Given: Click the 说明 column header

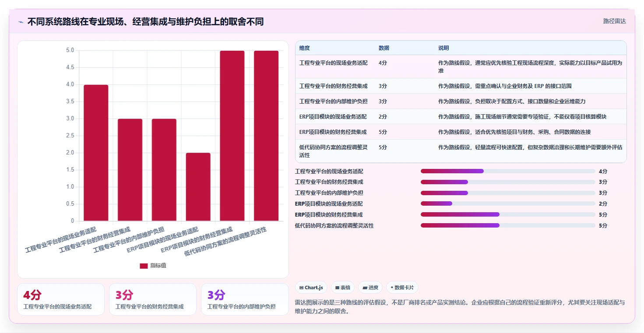Looking at the screenshot, I should (x=443, y=48).
